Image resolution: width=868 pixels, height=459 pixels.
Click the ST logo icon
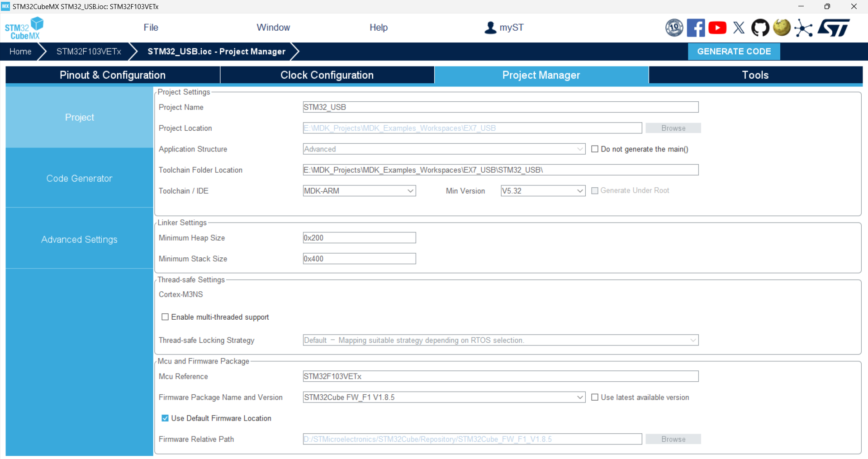click(x=834, y=28)
